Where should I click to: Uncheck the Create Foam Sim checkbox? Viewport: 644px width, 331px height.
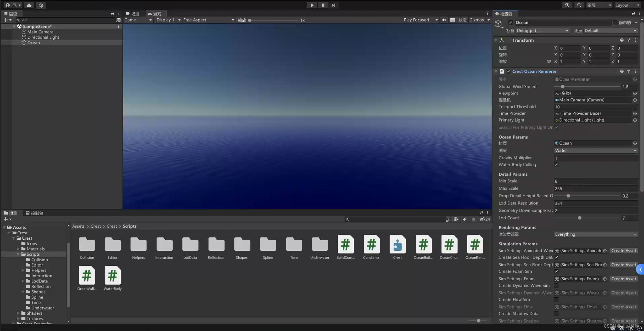point(556,272)
